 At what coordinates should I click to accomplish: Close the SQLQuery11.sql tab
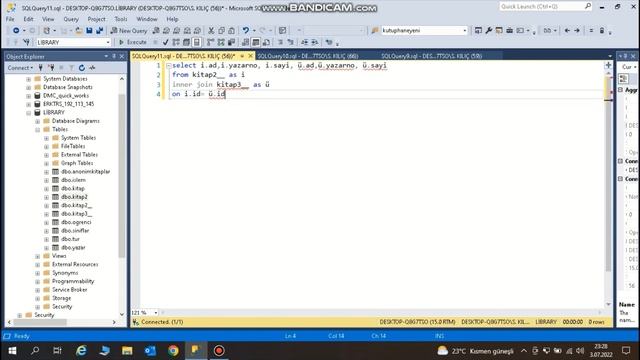pyautogui.click(x=251, y=56)
